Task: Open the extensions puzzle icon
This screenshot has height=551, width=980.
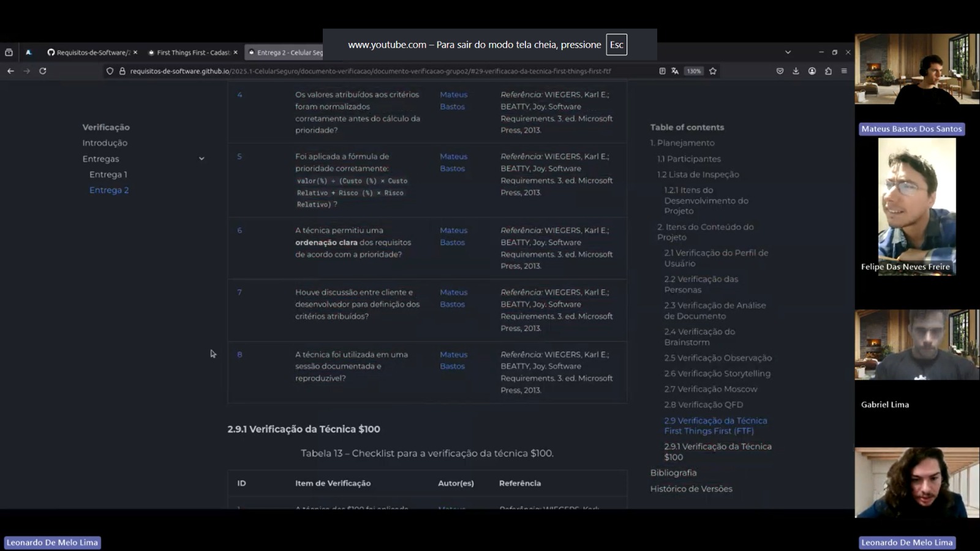Action: 828,71
